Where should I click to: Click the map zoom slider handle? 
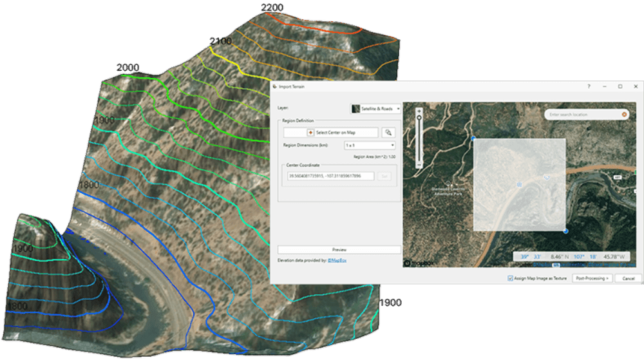[x=419, y=118]
